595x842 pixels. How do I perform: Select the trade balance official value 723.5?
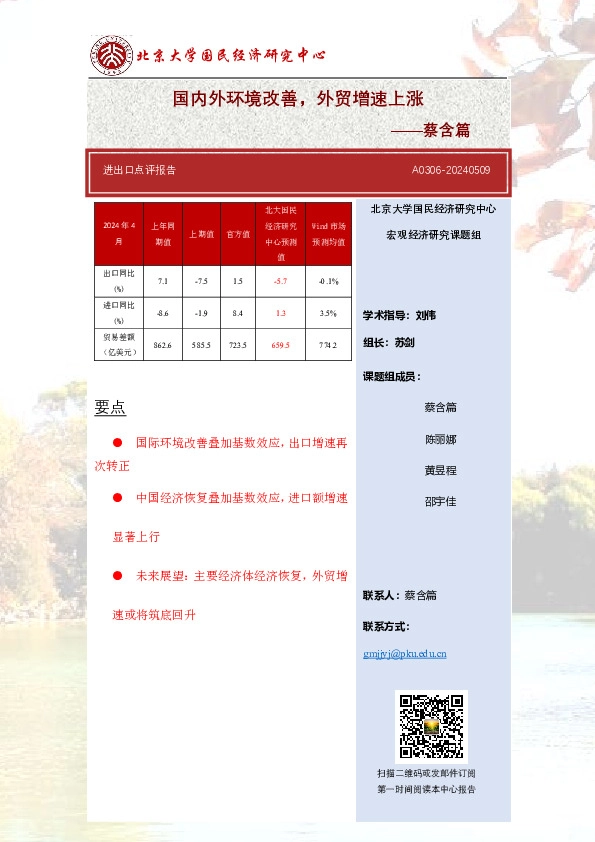(238, 345)
